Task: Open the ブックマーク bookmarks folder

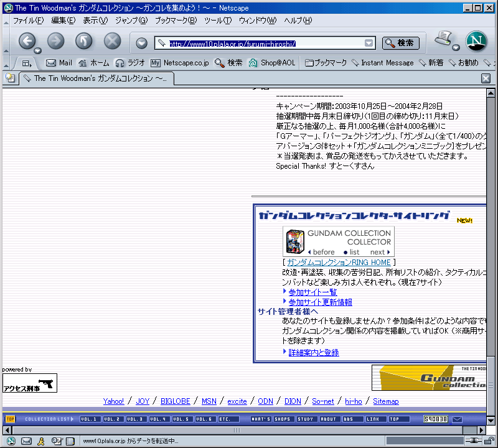Action: (326, 63)
